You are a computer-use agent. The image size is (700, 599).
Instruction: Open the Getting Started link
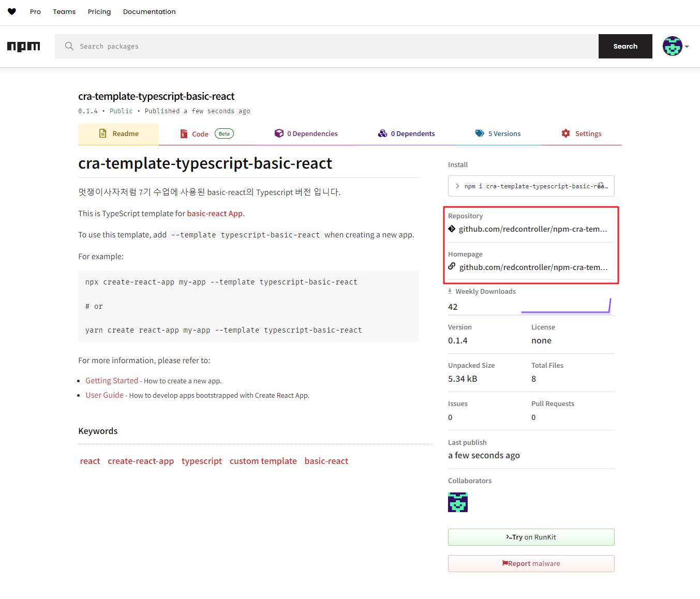pos(112,381)
